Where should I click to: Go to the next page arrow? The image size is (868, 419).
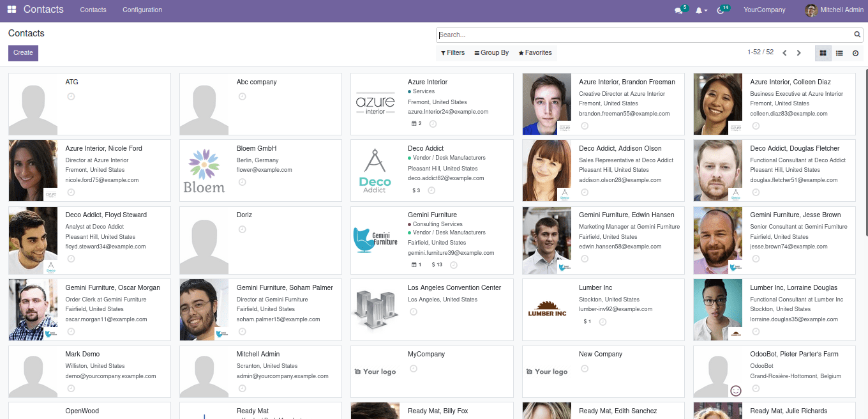tap(798, 53)
